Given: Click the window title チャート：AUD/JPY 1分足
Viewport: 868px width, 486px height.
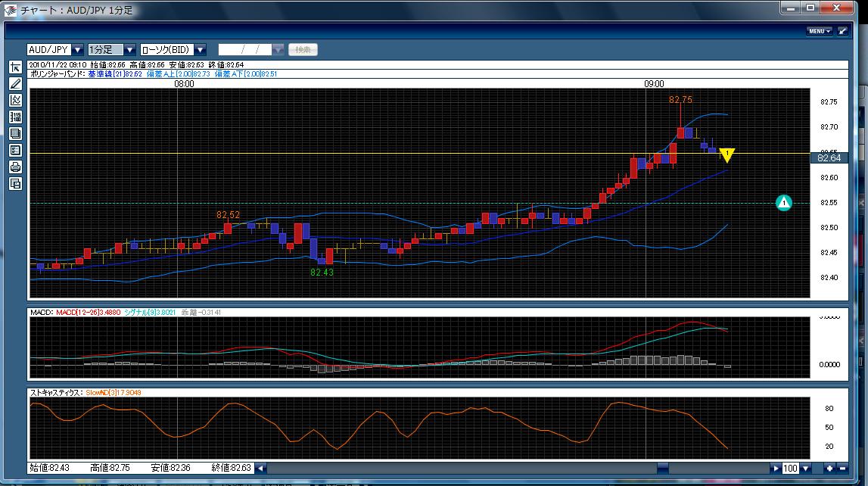Looking at the screenshot, I should coord(76,10).
